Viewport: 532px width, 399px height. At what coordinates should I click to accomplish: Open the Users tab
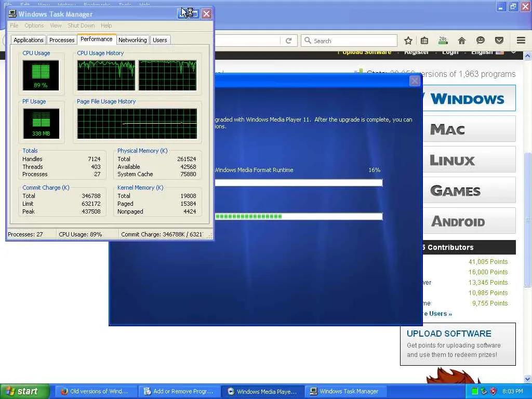pyautogui.click(x=160, y=40)
